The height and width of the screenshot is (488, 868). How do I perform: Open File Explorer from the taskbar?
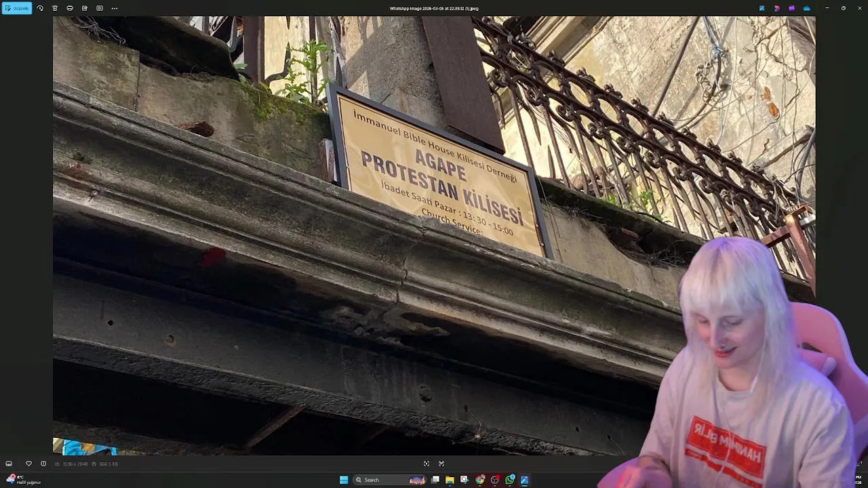pos(450,480)
